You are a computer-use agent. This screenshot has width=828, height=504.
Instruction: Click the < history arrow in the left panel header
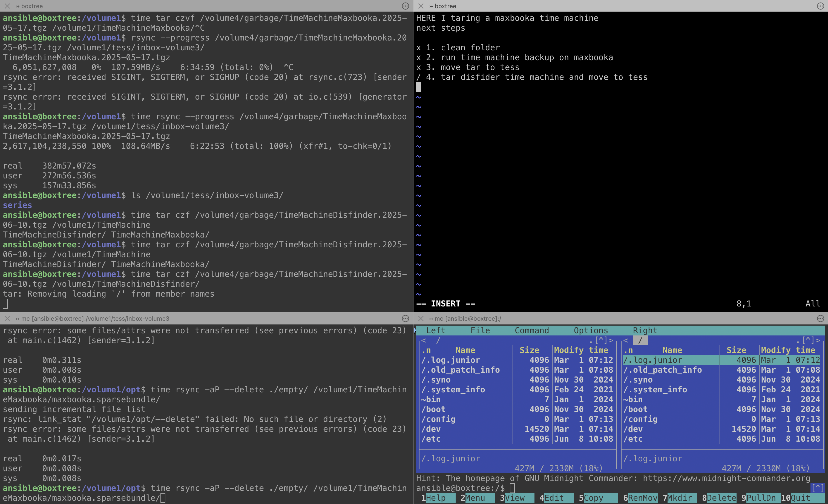click(x=424, y=340)
